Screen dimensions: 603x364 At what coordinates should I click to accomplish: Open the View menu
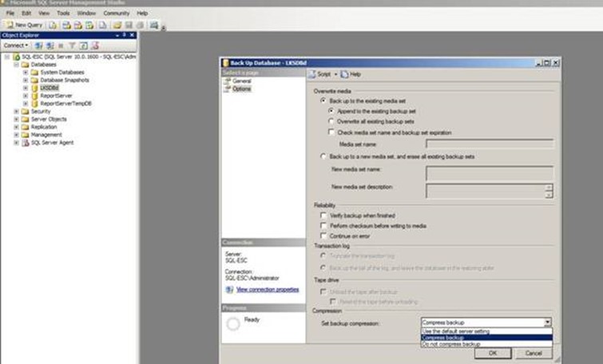tap(44, 13)
